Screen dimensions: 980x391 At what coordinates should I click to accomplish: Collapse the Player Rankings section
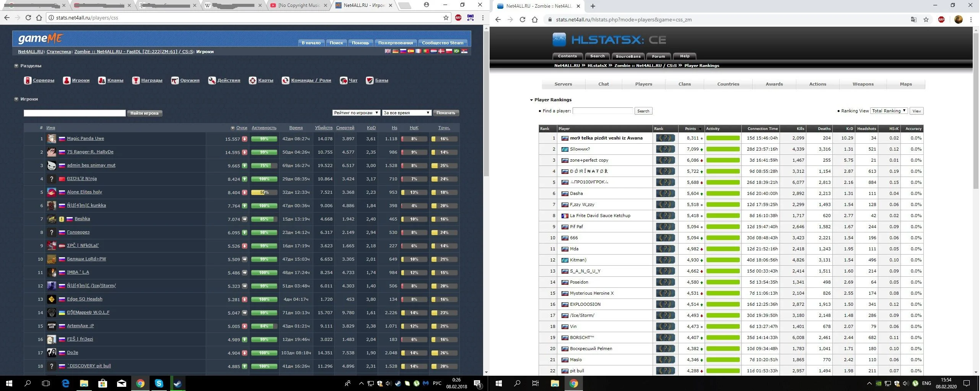click(x=531, y=100)
